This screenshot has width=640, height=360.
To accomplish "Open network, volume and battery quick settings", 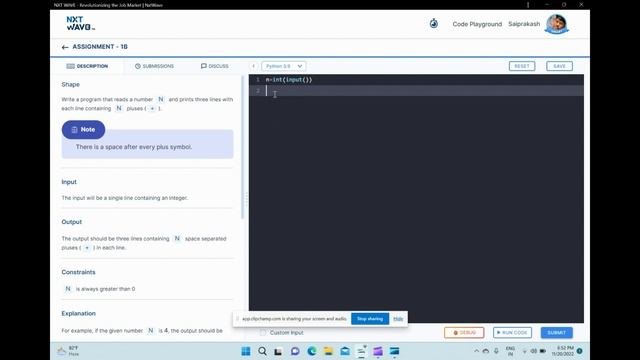I will (533, 351).
